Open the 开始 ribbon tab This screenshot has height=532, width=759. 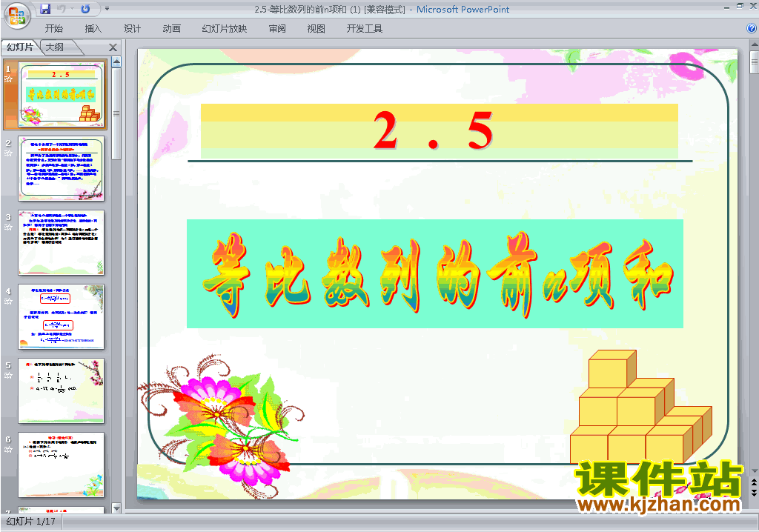coord(53,29)
